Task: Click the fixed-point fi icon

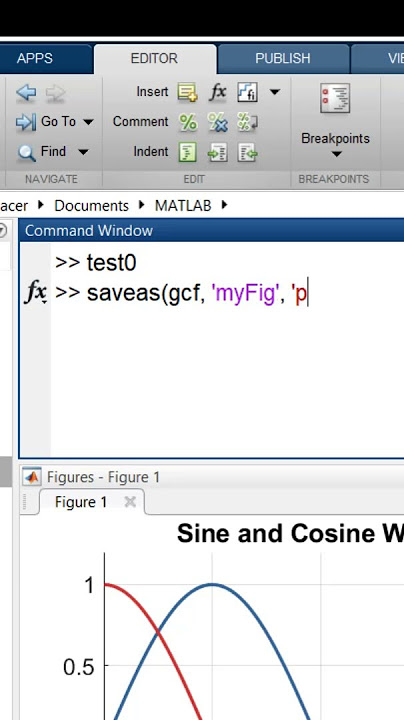Action: click(247, 92)
